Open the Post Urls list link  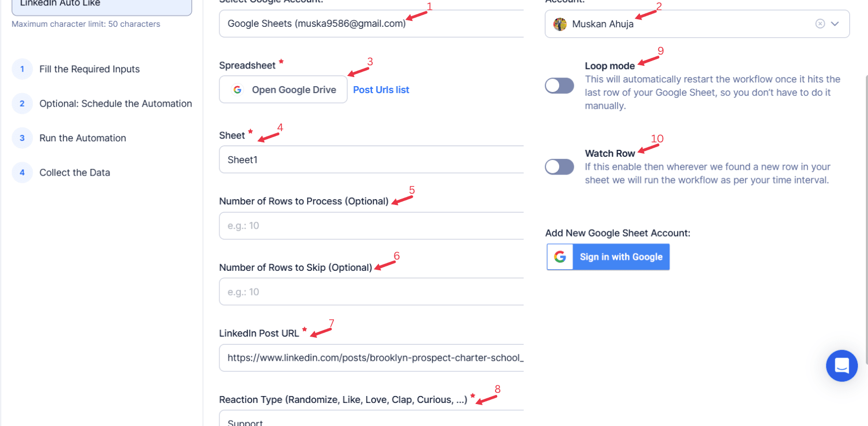click(x=381, y=90)
